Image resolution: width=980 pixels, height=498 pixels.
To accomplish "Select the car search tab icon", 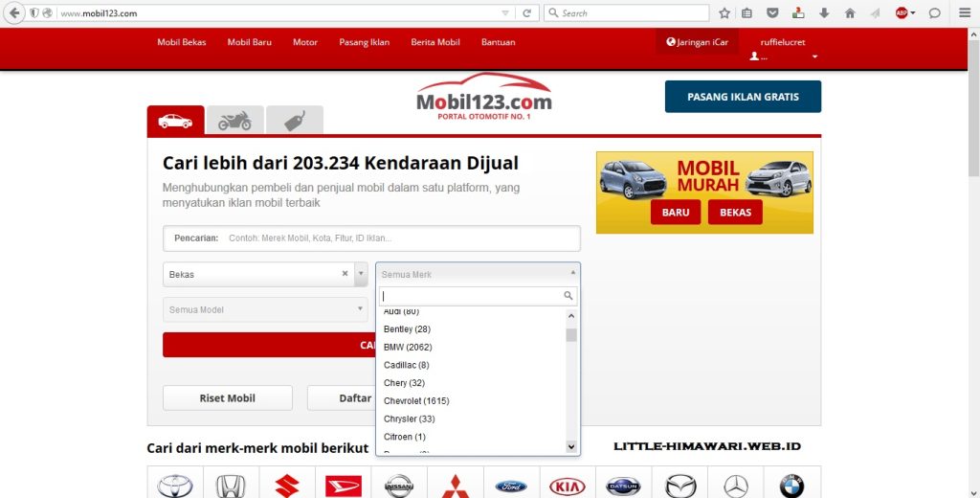I will (x=175, y=120).
